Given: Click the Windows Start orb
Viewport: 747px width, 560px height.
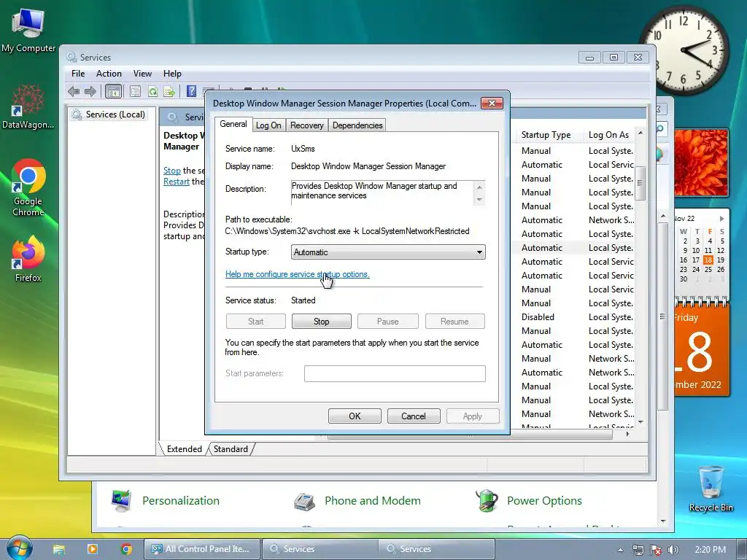Looking at the screenshot, I should pyautogui.click(x=19, y=548).
